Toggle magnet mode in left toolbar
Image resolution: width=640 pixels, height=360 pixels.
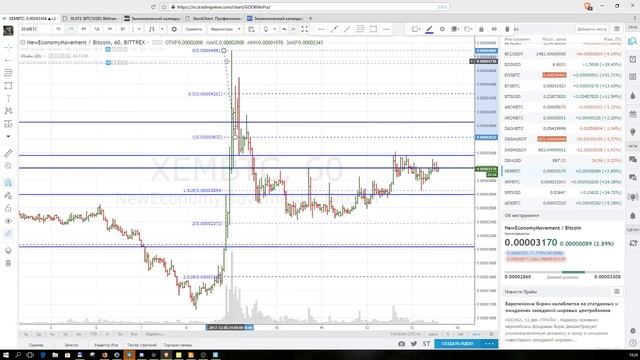[8, 183]
